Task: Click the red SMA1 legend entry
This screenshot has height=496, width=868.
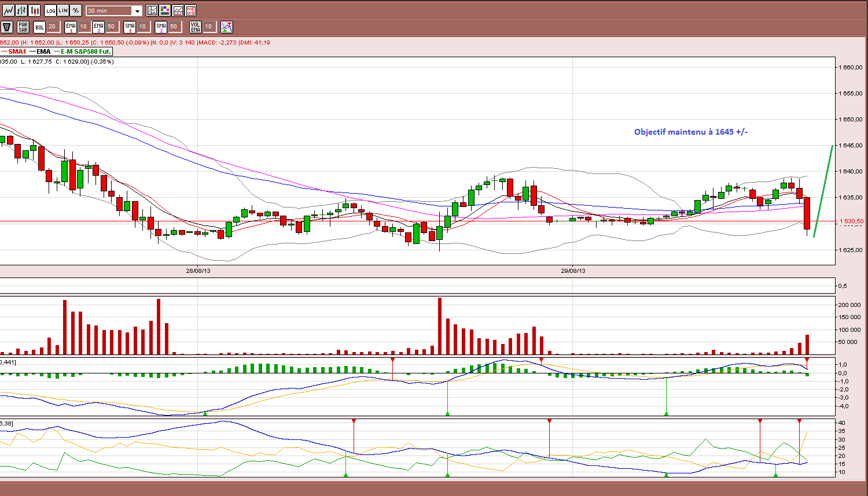Action: click(x=14, y=51)
